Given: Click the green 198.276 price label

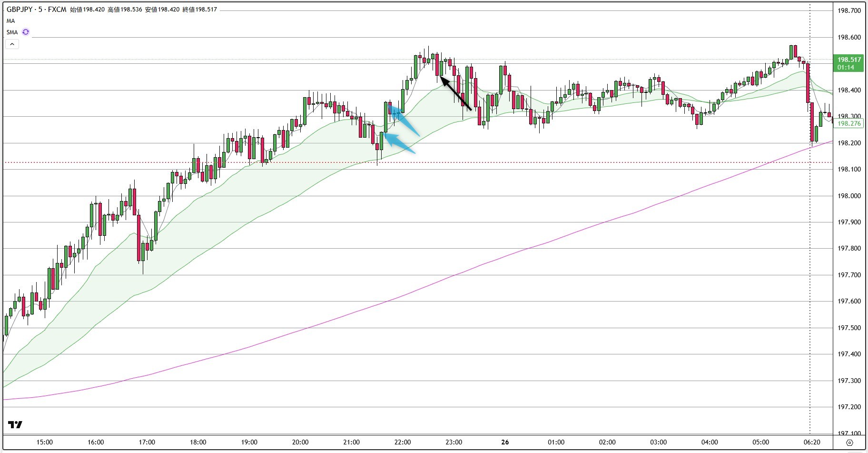Looking at the screenshot, I should coord(849,123).
